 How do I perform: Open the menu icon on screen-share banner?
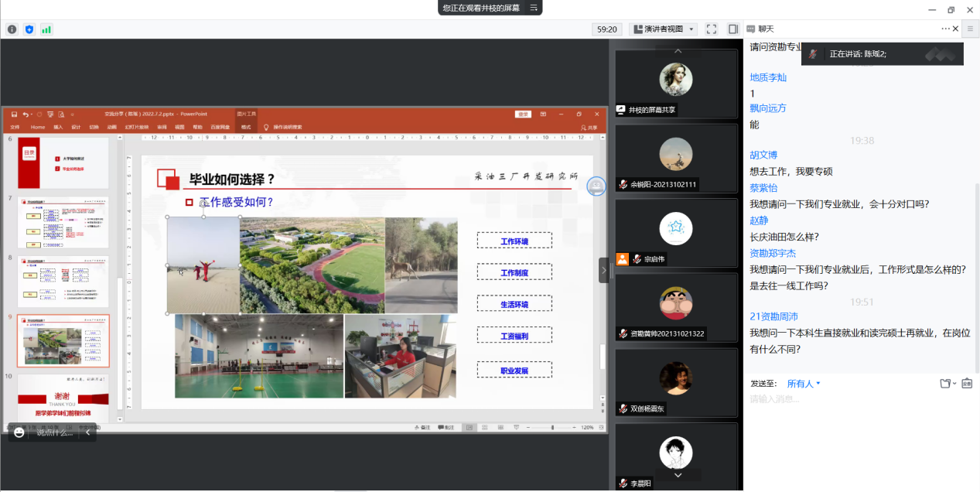click(533, 8)
